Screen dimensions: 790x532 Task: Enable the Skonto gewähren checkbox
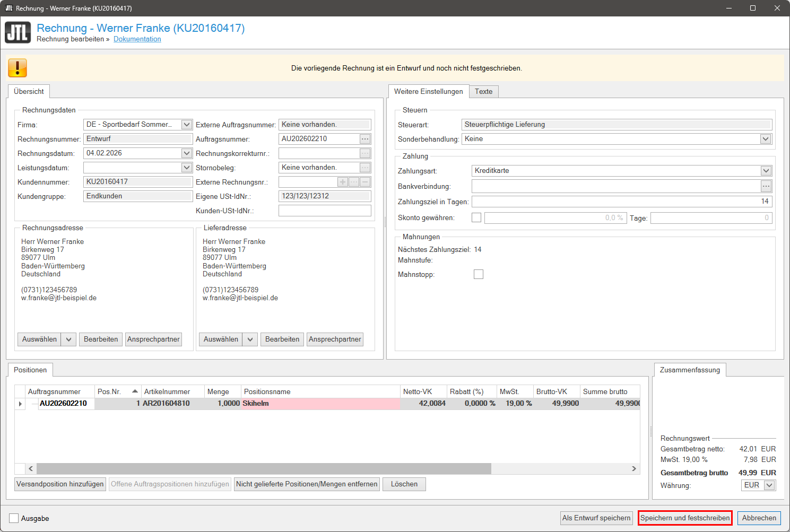tap(476, 217)
